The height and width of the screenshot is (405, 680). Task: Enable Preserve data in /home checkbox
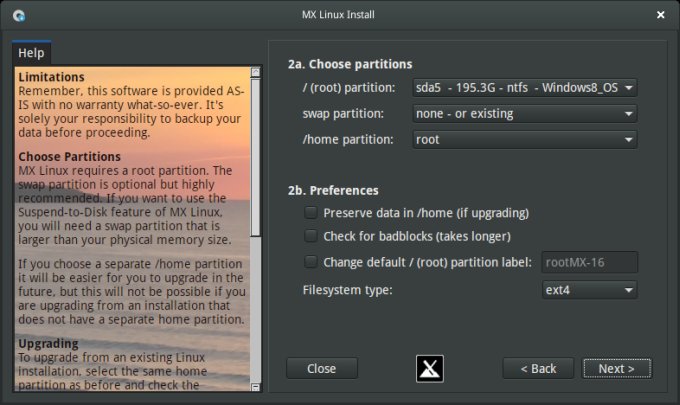311,212
